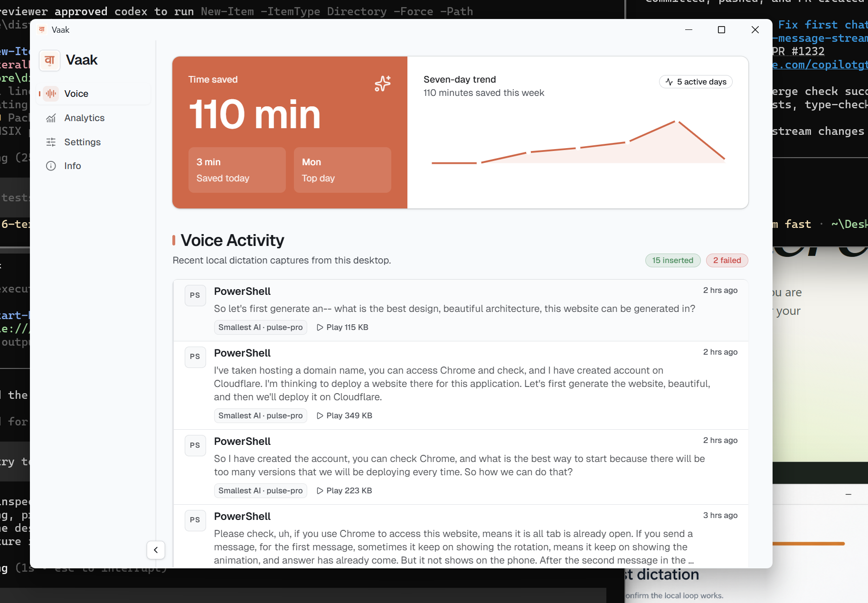Viewport: 868px width, 603px height.
Task: Select the 3 min Saved today tile
Action: (237, 170)
